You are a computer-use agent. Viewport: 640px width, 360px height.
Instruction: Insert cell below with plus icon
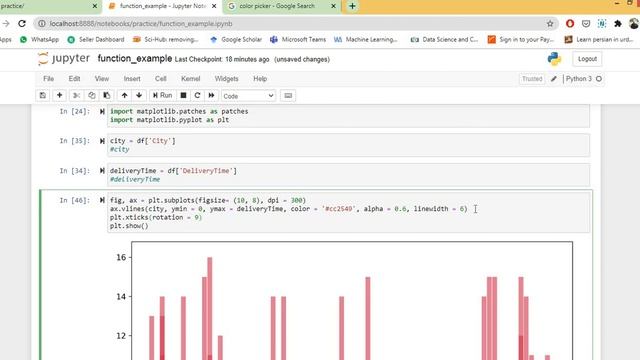[x=60, y=96]
